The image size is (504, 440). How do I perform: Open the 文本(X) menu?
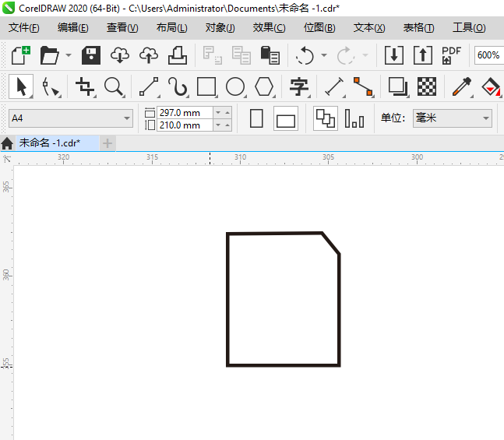click(369, 28)
